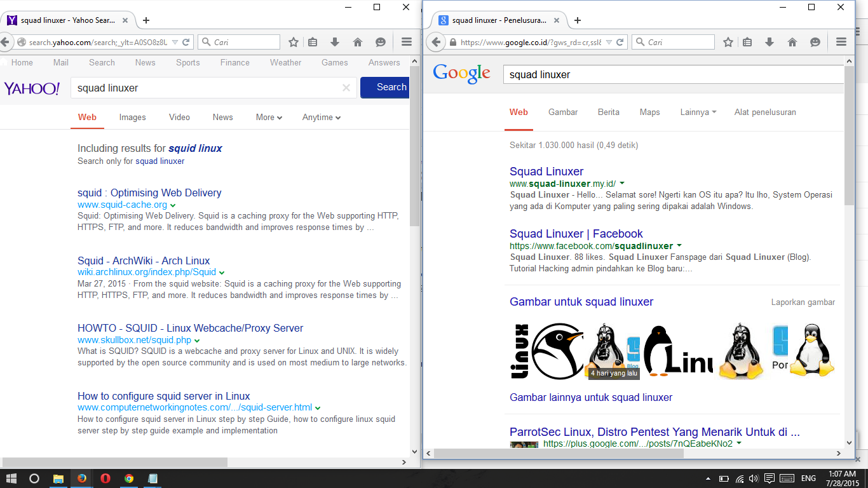Click the blue Yahoo Search button
The height and width of the screenshot is (488, 868).
385,88
